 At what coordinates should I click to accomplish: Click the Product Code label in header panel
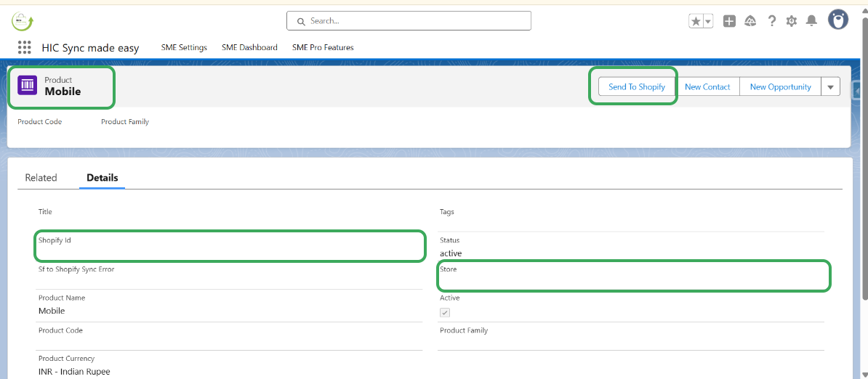click(40, 121)
